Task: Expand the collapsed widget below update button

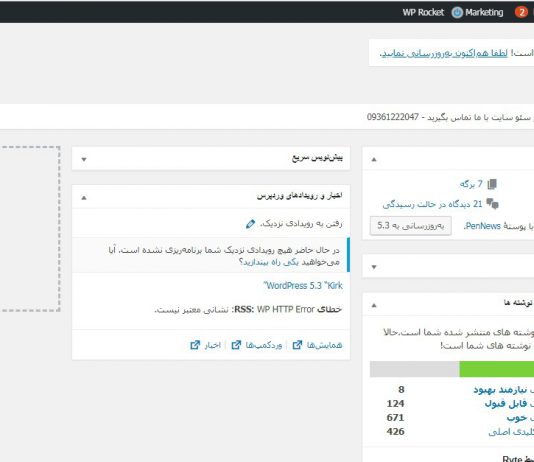Action: (374, 267)
